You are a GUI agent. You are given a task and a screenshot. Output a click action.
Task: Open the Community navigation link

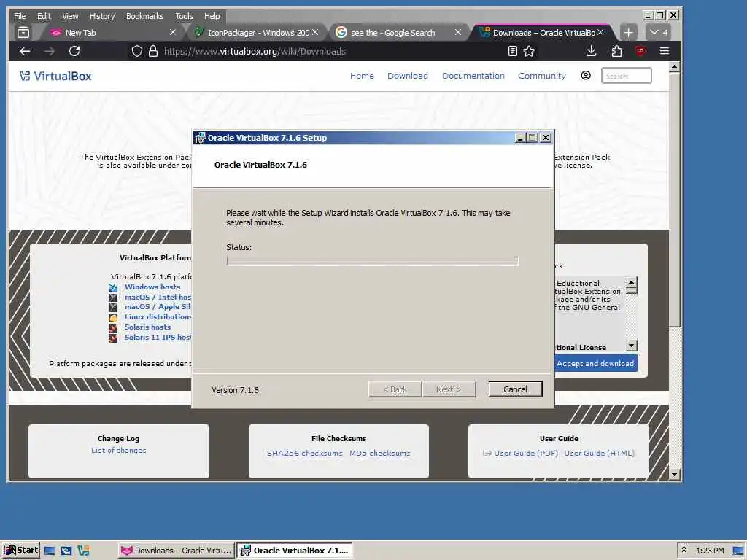[x=542, y=76]
